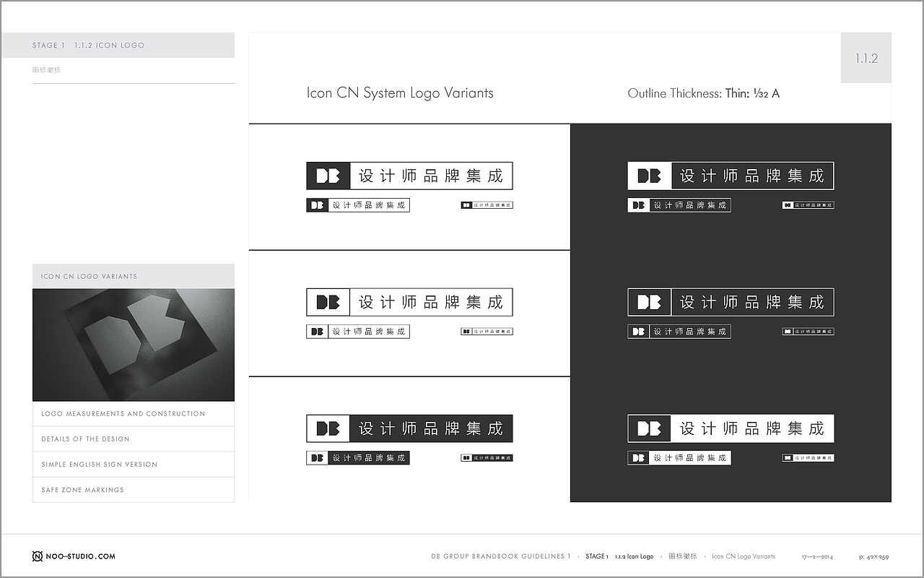
Task: Open Logo Measurements and Construction entry
Action: pos(134,414)
